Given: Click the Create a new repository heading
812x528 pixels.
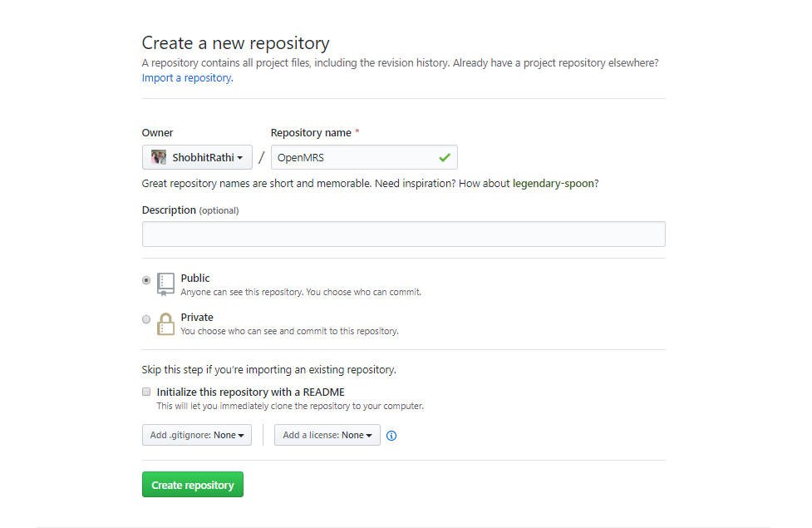Looking at the screenshot, I should (236, 43).
